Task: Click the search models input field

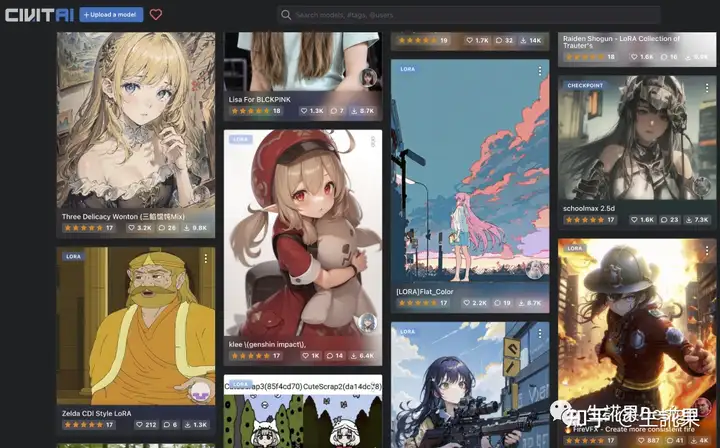Action: tap(468, 15)
